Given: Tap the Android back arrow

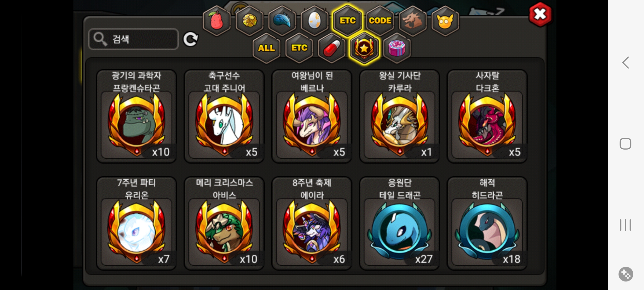Looking at the screenshot, I should click(x=625, y=63).
